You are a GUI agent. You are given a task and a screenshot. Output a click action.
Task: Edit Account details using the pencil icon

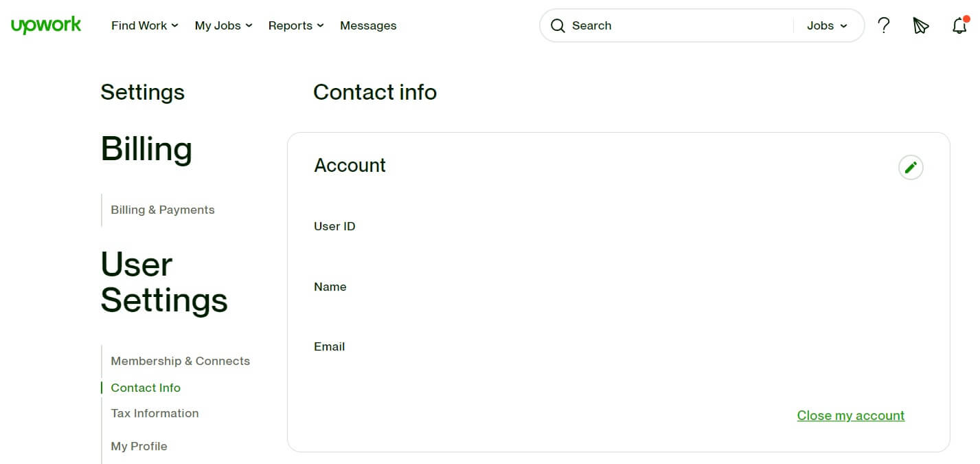(x=911, y=166)
